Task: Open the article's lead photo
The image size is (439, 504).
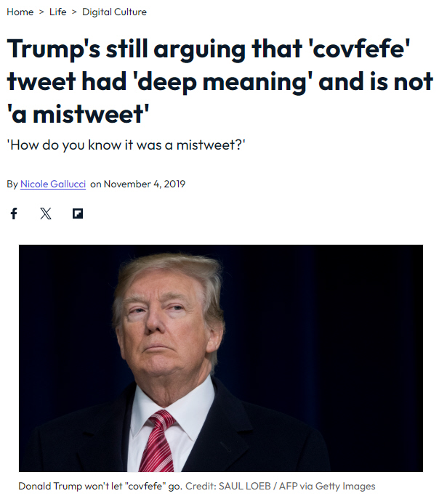Action: click(220, 358)
